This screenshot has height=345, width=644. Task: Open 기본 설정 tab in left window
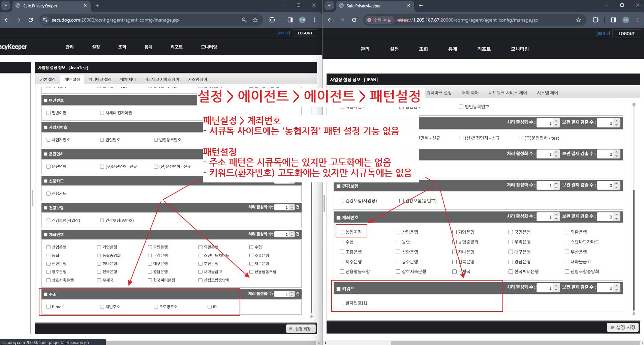tap(48, 80)
